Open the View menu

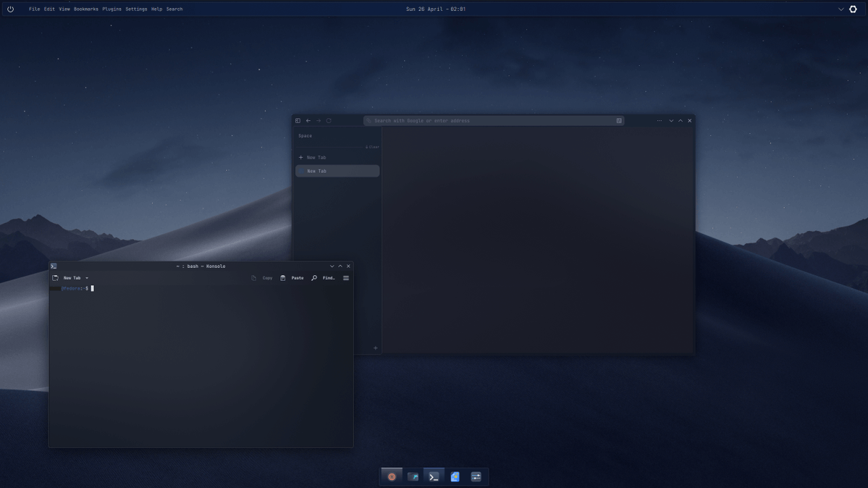64,9
